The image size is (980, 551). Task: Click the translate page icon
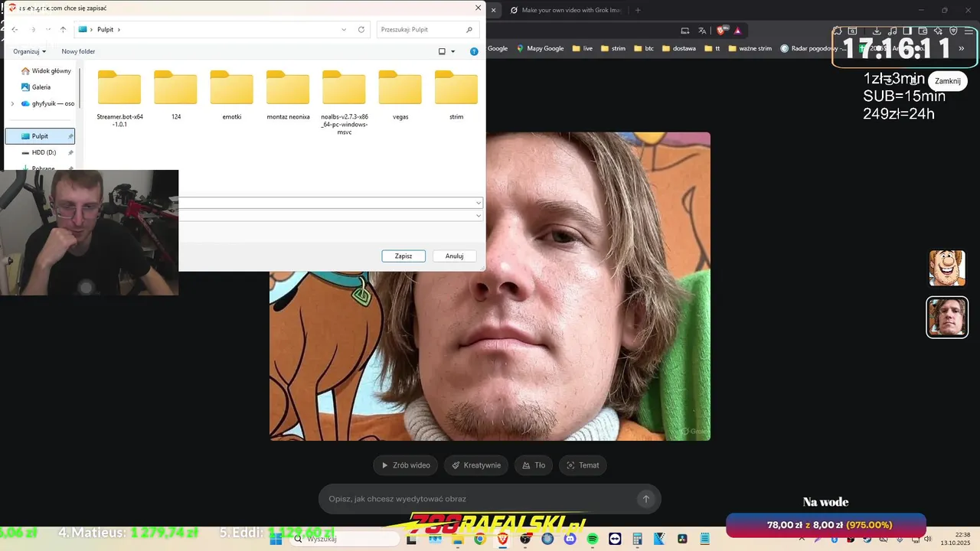tap(703, 31)
